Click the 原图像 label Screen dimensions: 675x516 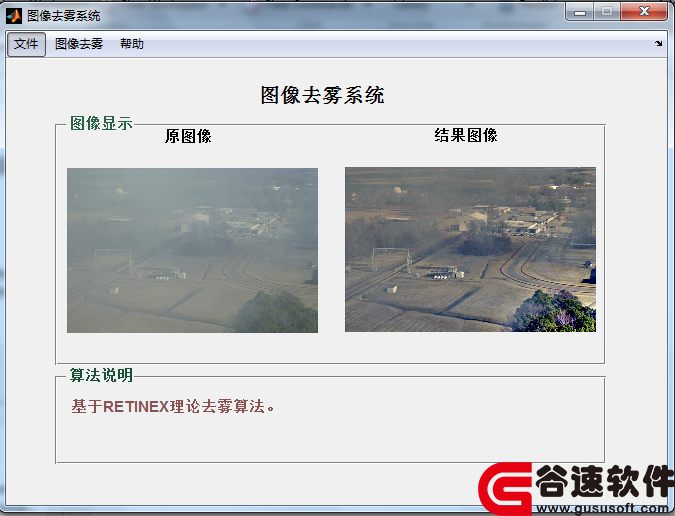pyautogui.click(x=188, y=136)
